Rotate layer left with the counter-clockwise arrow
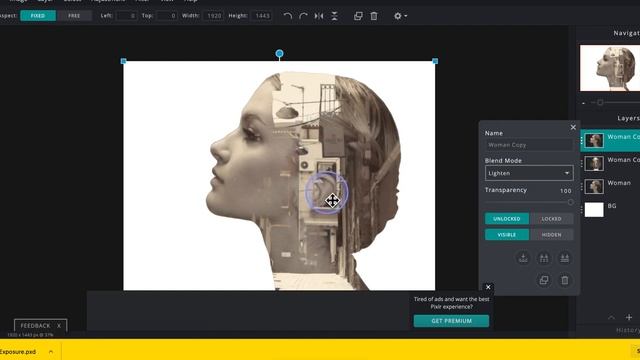This screenshot has height=360, width=640. coord(288,16)
